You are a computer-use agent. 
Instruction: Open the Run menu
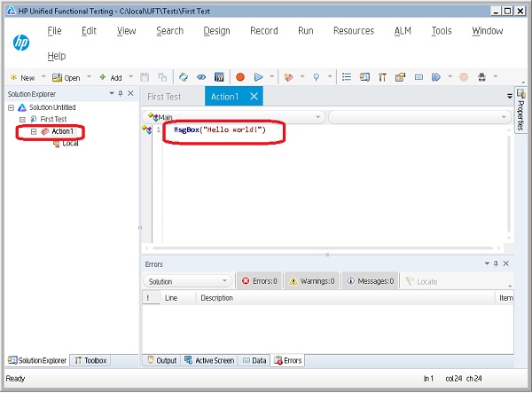click(x=305, y=31)
